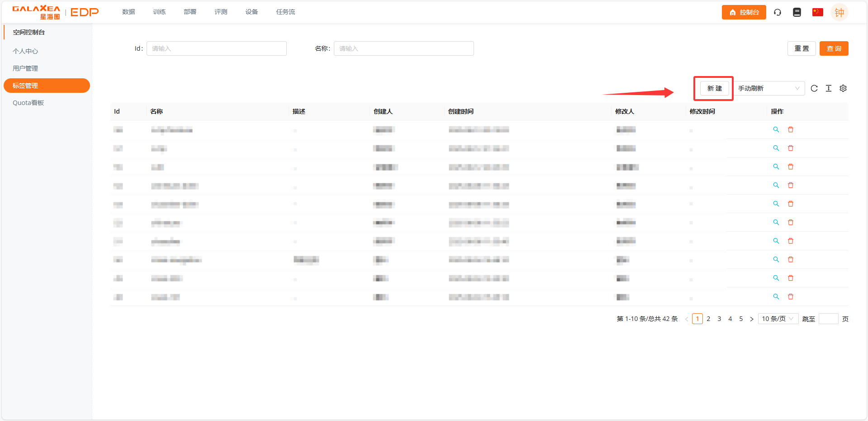The height and width of the screenshot is (421, 868).
Task: Click the view magnifier in first row
Action: point(776,129)
